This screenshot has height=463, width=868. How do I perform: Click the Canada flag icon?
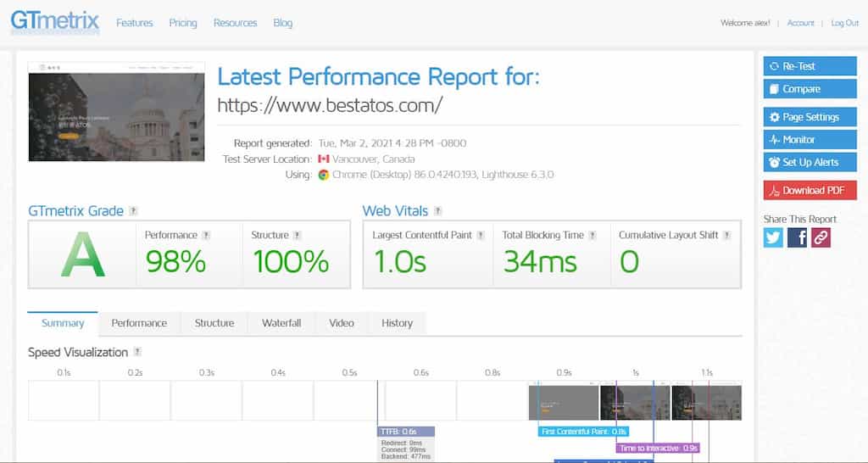[324, 159]
